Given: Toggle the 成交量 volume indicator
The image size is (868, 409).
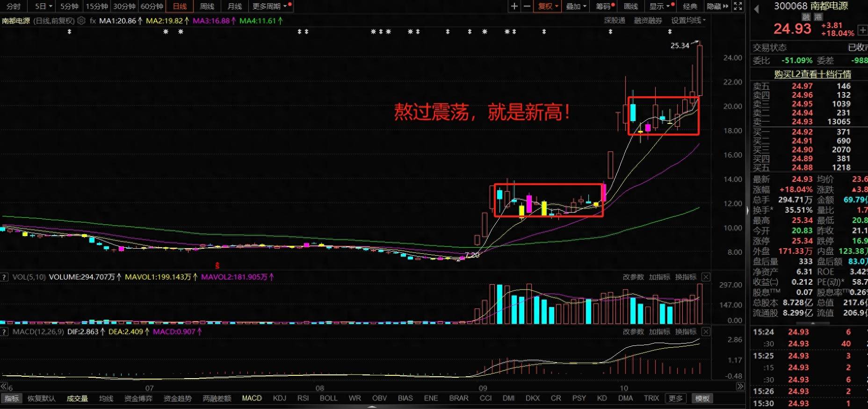Looking at the screenshot, I should click(x=77, y=398).
